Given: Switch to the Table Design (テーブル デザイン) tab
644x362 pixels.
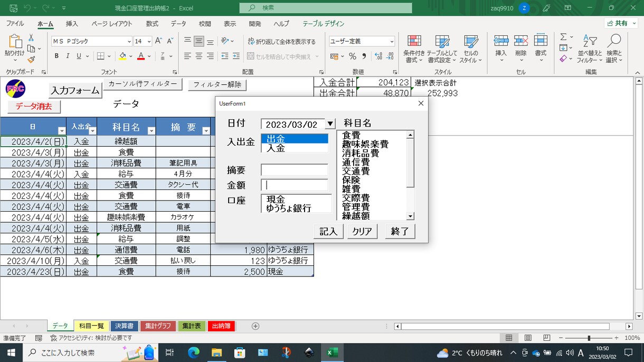Looking at the screenshot, I should click(x=323, y=24).
